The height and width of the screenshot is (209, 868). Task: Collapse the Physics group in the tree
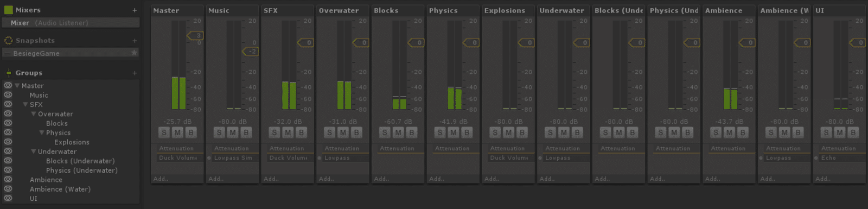click(42, 132)
